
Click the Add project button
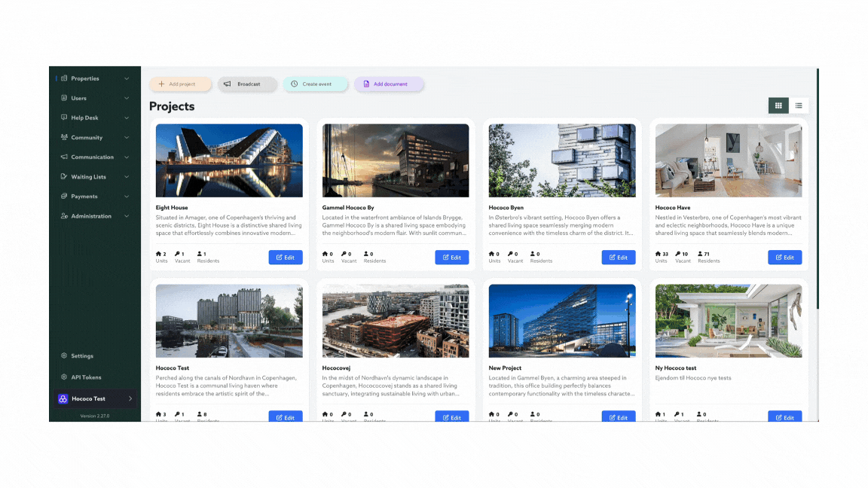(180, 84)
